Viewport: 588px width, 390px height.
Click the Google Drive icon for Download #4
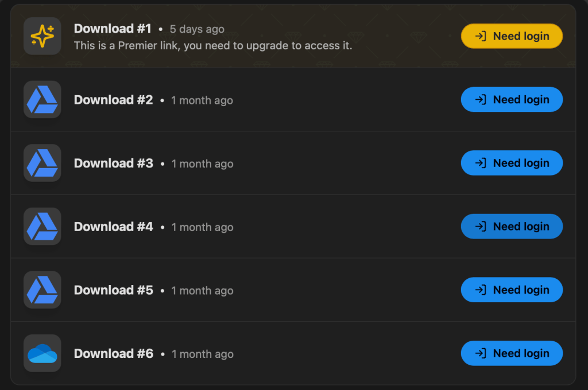click(x=42, y=227)
